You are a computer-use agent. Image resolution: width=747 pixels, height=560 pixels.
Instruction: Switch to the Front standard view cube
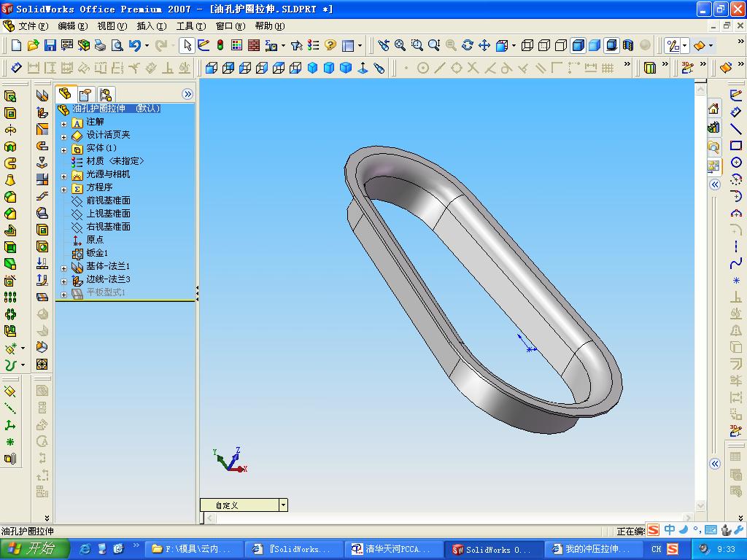(x=211, y=68)
